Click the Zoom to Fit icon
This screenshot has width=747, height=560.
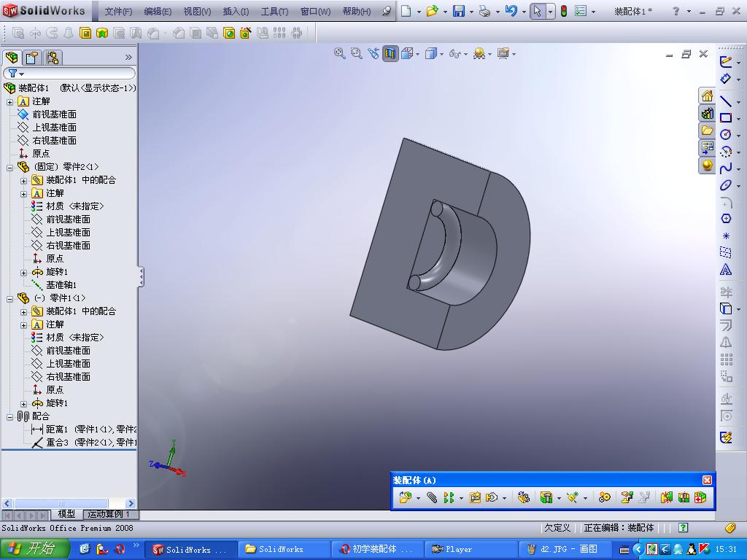pos(339,54)
